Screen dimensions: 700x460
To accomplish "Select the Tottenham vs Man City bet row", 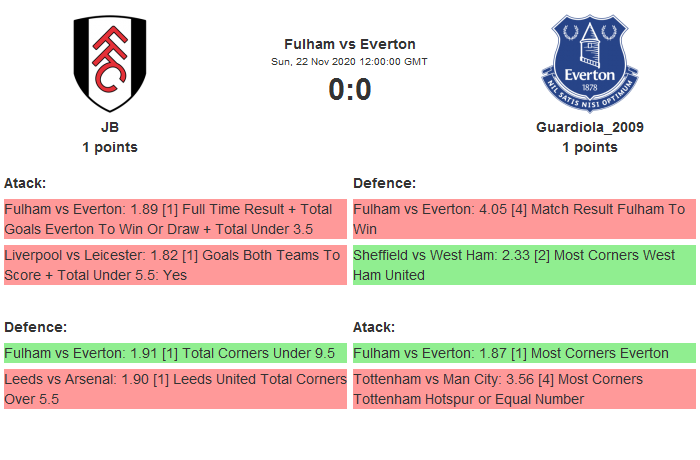I will coord(524,389).
